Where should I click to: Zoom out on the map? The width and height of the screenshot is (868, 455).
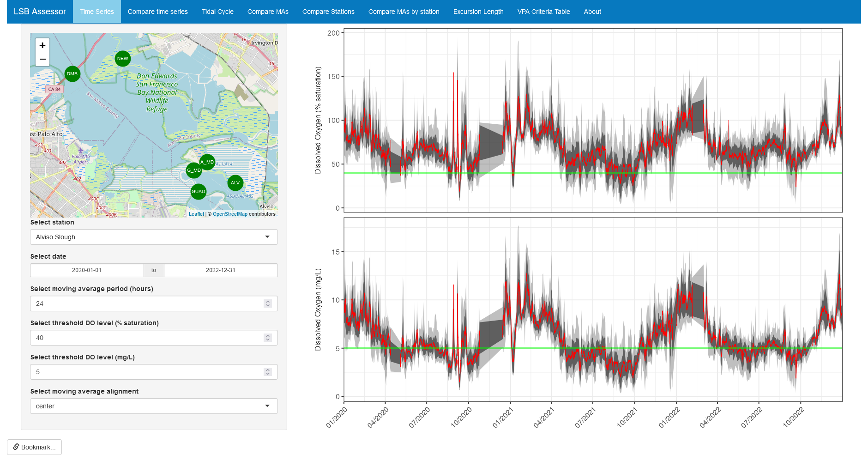pyautogui.click(x=42, y=59)
